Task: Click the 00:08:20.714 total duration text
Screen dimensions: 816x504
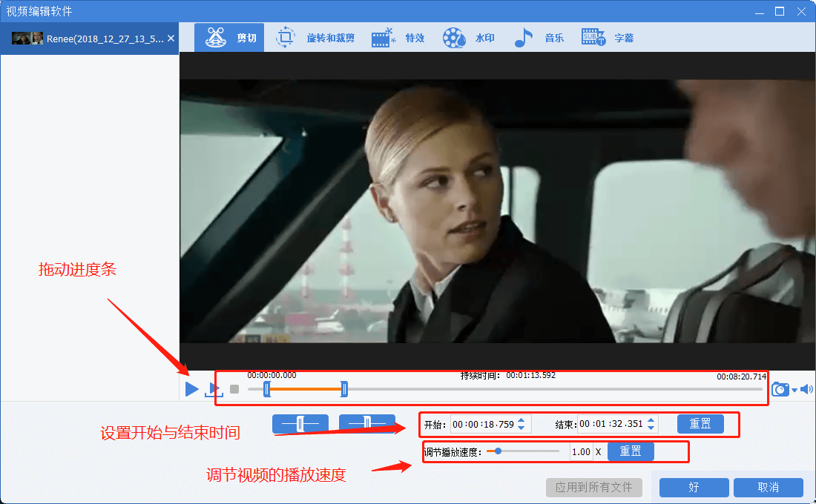Action: [742, 377]
